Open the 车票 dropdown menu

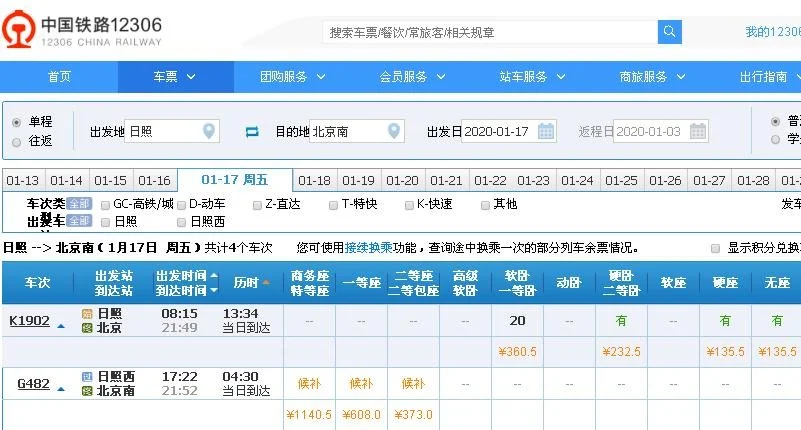pos(175,77)
